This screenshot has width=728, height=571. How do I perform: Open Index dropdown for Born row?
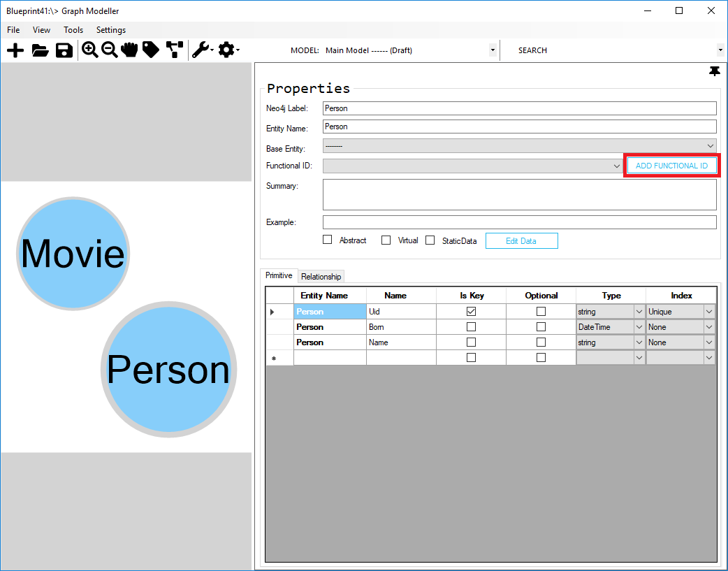click(709, 326)
